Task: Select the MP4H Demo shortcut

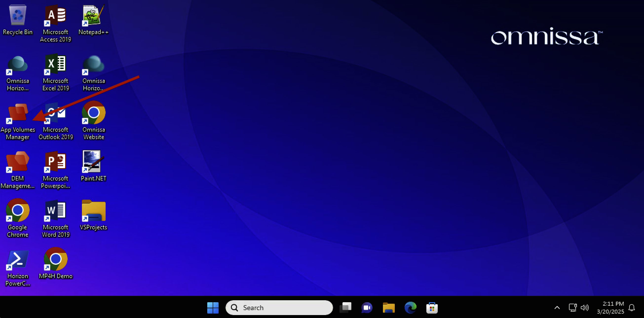Action: point(56,259)
